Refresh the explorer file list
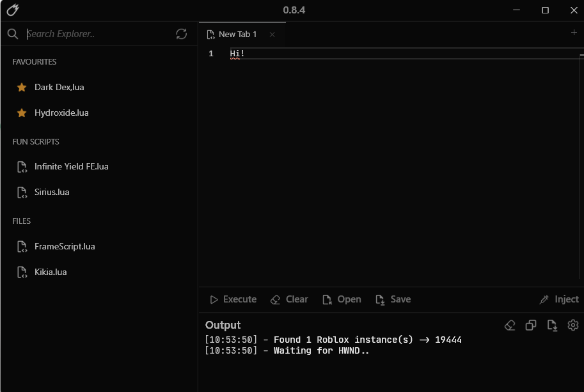Screen dimensions: 584x392 click(182, 34)
